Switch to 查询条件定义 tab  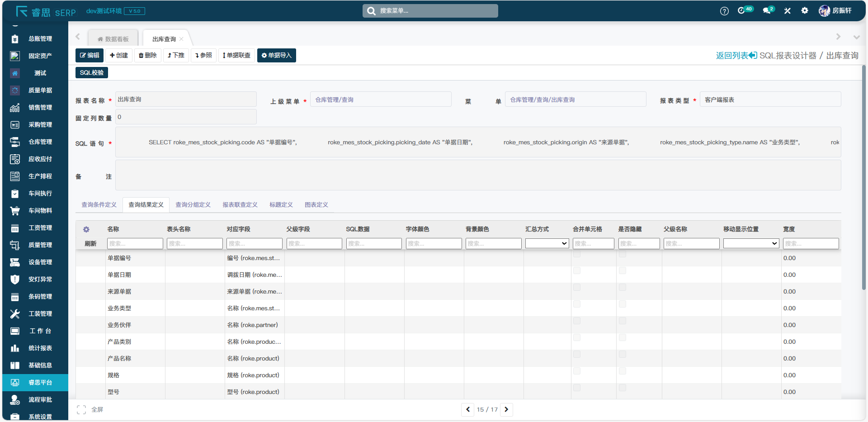point(99,205)
